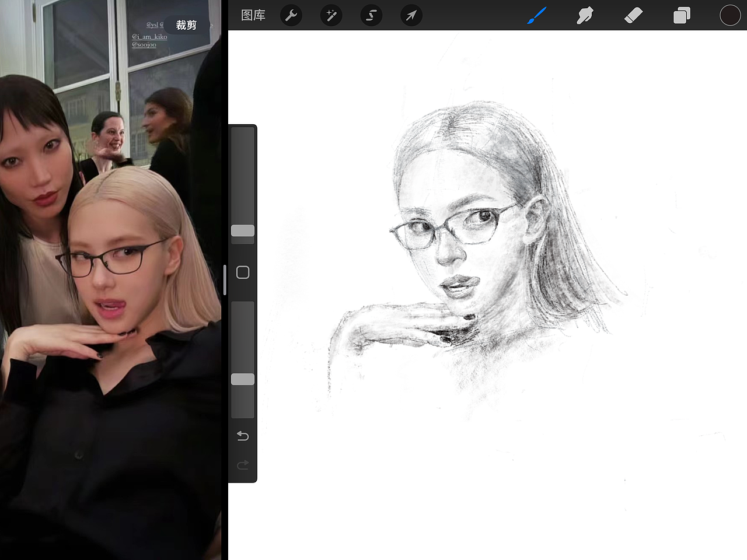Select the Transform arrow tool
This screenshot has height=560, width=747.
[x=411, y=15]
